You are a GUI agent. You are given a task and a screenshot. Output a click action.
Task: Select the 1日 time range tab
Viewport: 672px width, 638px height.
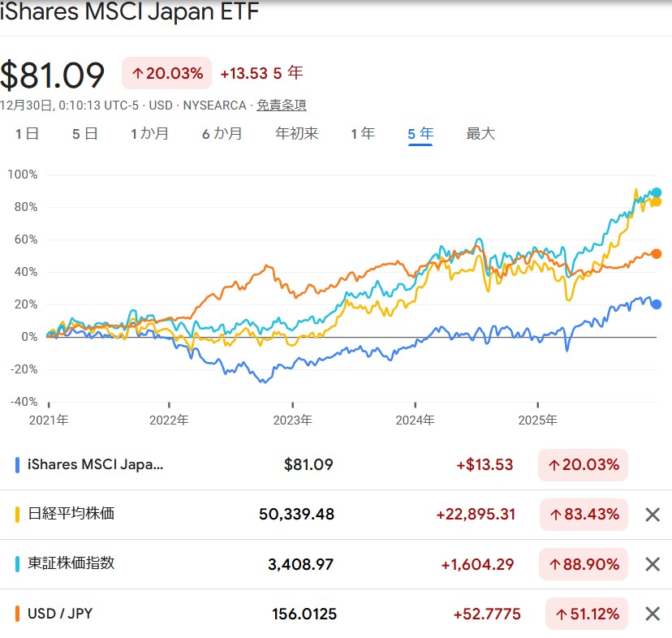click(x=28, y=134)
